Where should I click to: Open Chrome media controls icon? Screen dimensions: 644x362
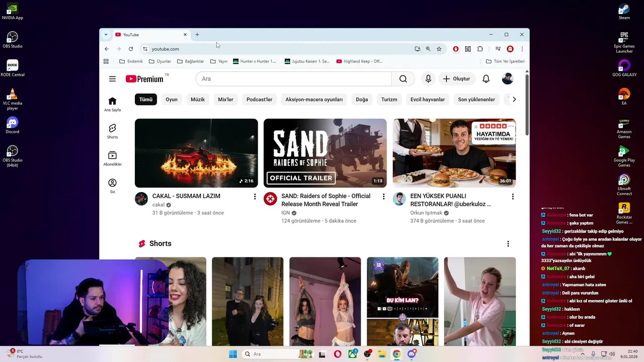498,49
